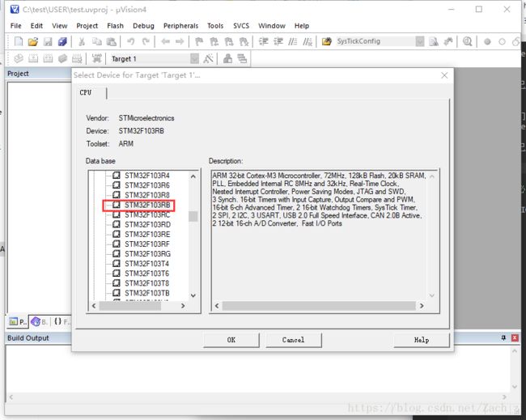This screenshot has height=420, width=526.
Task: Click the unindent selection icon
Action: coord(278,41)
